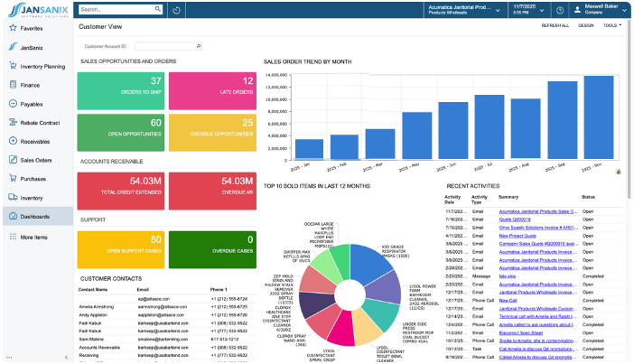634x364 pixels.
Task: Open More Items in the sidebar
Action: pos(34,237)
